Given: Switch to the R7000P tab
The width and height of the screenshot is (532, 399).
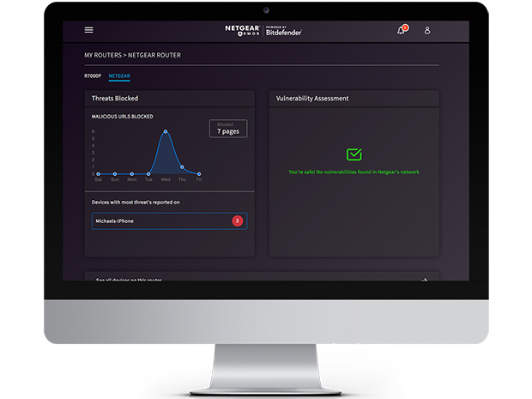Looking at the screenshot, I should [x=93, y=76].
